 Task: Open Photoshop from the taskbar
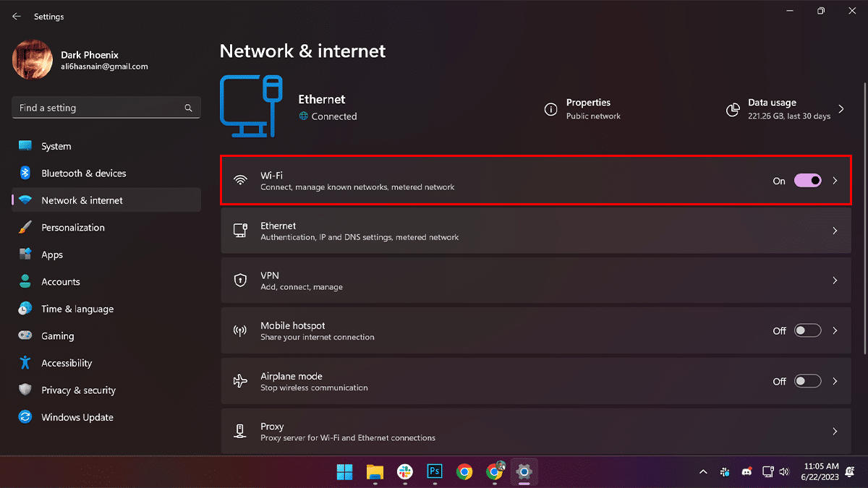pyautogui.click(x=435, y=472)
